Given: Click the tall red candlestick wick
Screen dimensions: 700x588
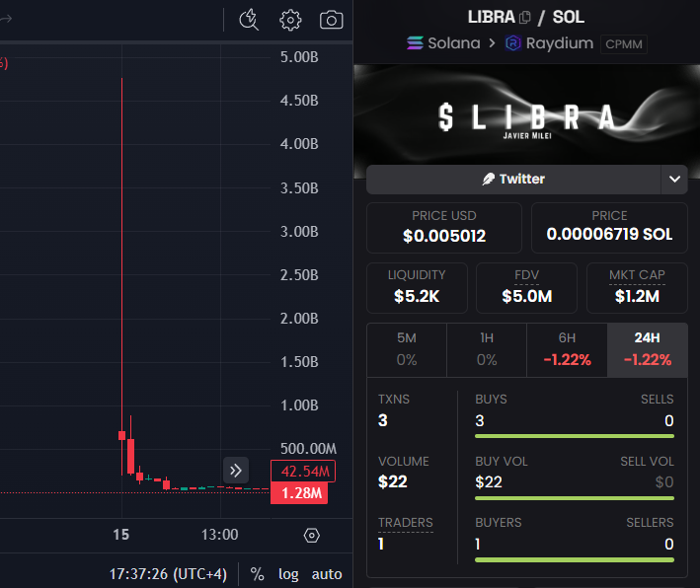Looking at the screenshot, I should pos(121,255).
